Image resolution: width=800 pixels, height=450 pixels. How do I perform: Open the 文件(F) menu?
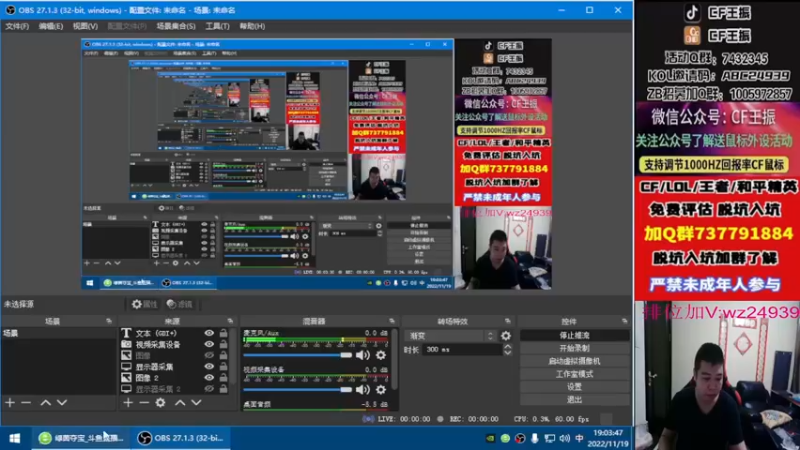pos(17,26)
